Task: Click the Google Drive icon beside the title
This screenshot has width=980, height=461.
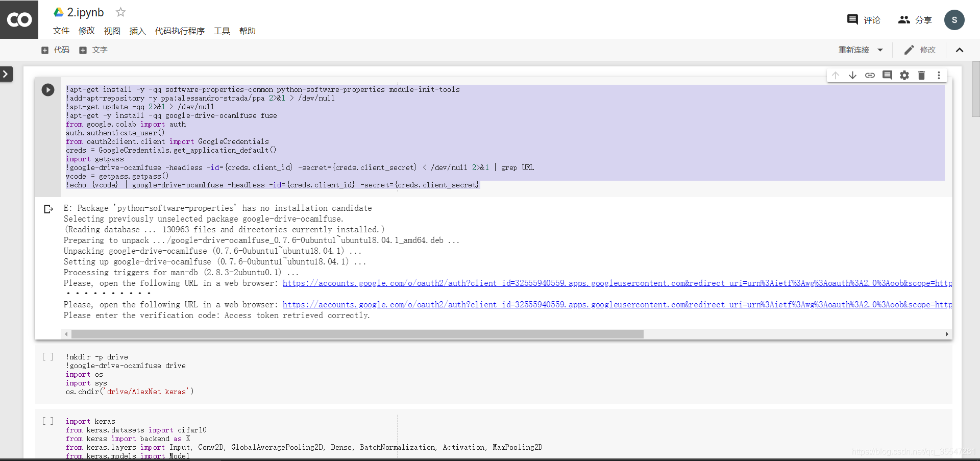Action: [x=59, y=12]
